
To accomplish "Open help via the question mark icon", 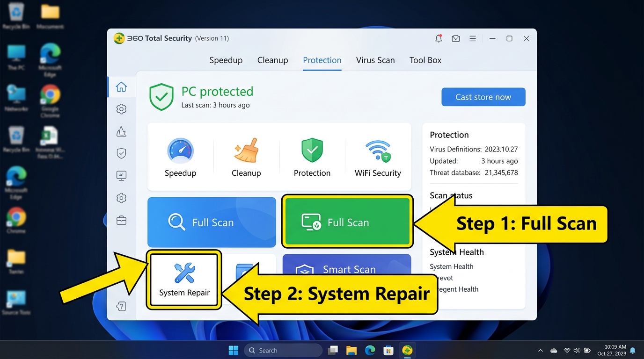I will (x=121, y=306).
